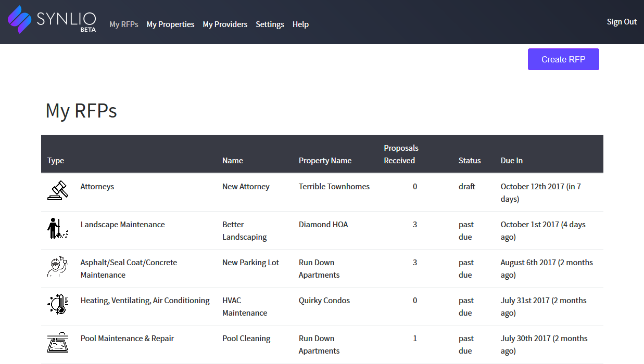Open the My RFPs menu item

coord(124,24)
